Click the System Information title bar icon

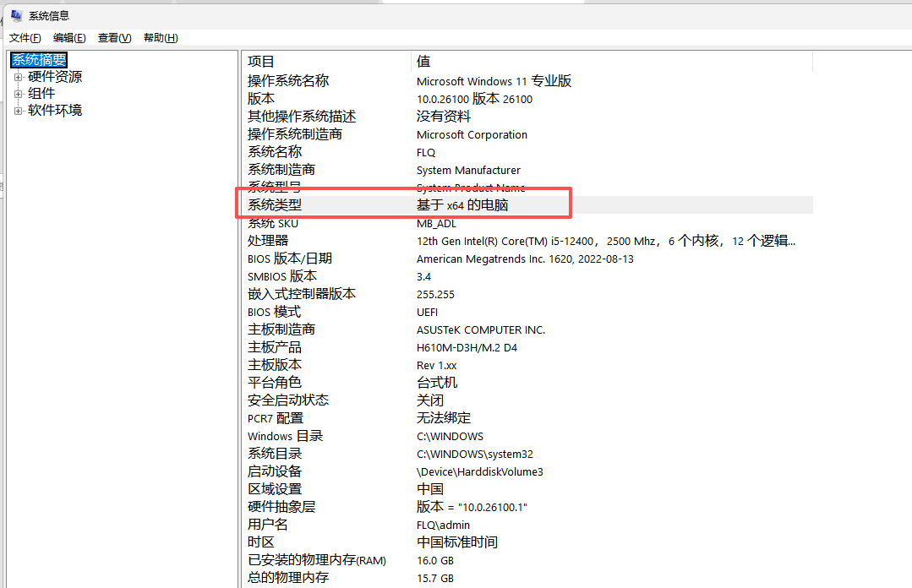click(x=16, y=15)
